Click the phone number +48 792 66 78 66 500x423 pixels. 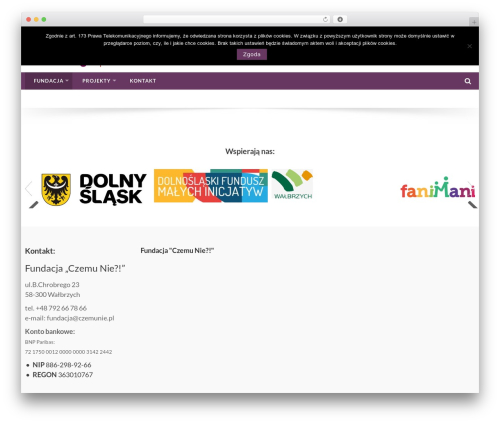[61, 308]
